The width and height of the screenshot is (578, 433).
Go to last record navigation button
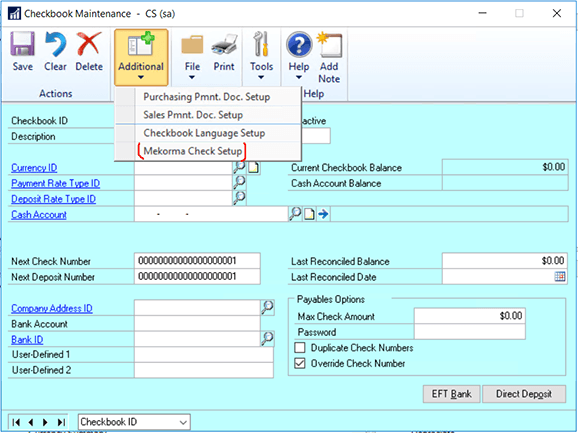point(61,422)
